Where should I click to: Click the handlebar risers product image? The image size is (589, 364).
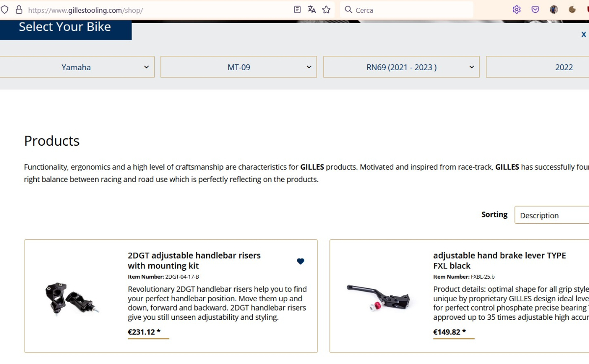click(73, 298)
